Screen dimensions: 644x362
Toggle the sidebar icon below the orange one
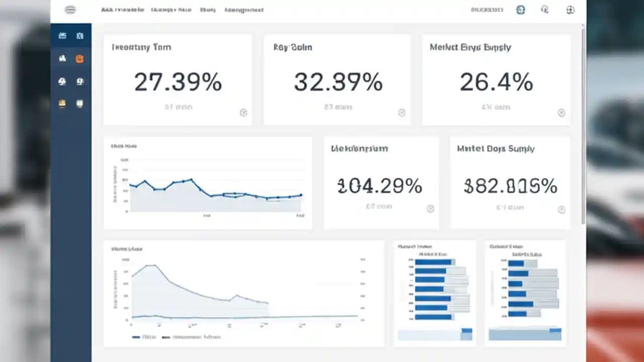coord(79,81)
